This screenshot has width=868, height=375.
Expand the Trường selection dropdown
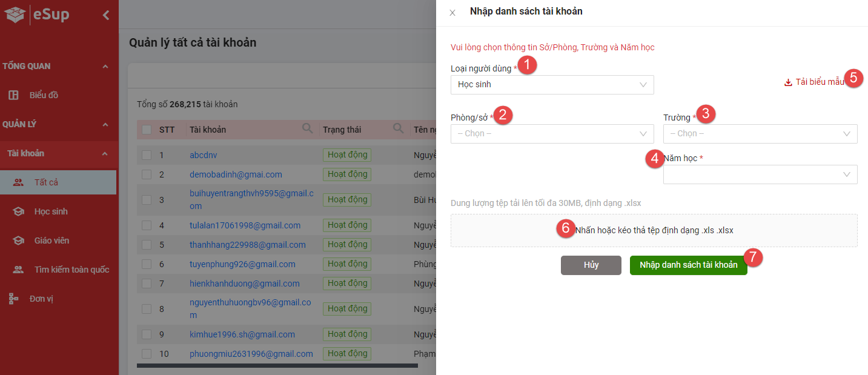(760, 133)
